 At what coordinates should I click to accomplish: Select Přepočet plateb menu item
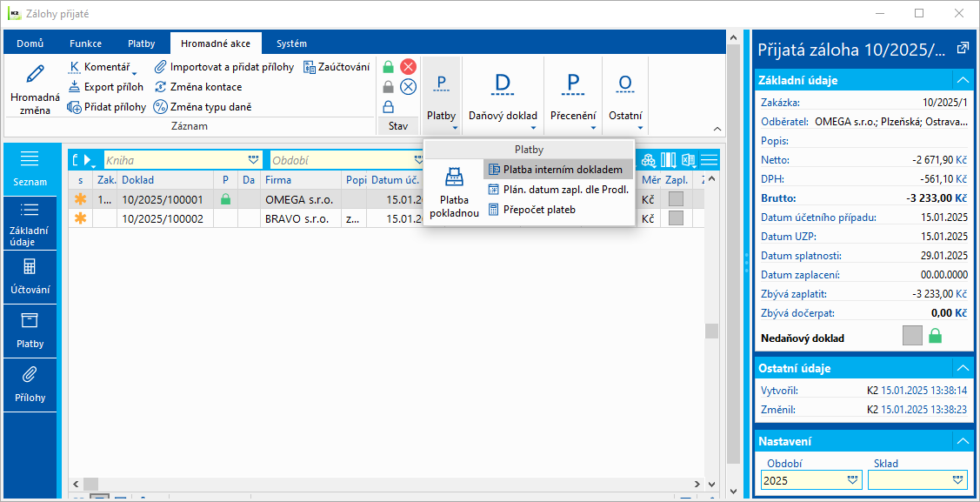coord(558,210)
